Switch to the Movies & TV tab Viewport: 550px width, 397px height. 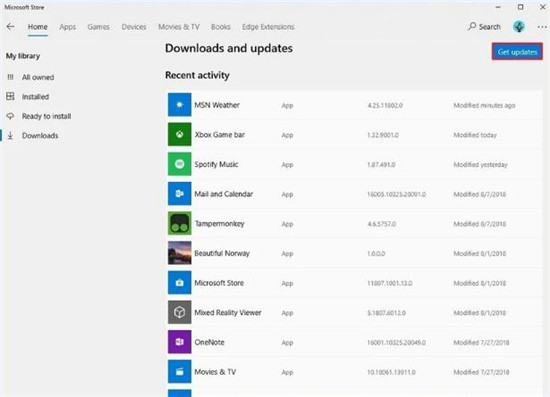coord(179,27)
